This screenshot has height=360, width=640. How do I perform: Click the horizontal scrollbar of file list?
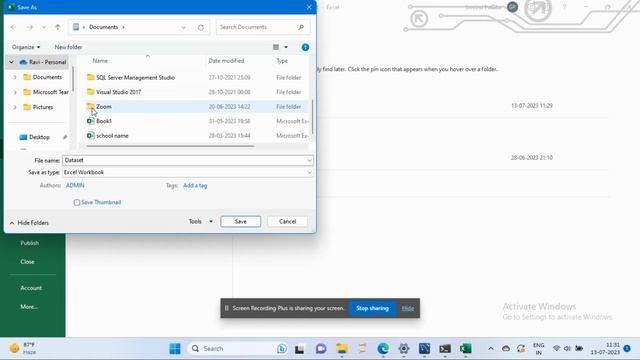tap(170, 146)
